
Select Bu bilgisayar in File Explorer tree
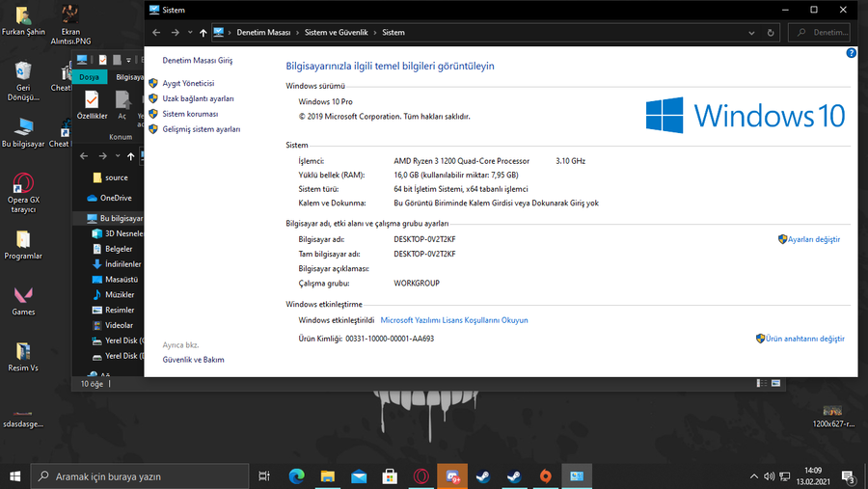click(115, 218)
